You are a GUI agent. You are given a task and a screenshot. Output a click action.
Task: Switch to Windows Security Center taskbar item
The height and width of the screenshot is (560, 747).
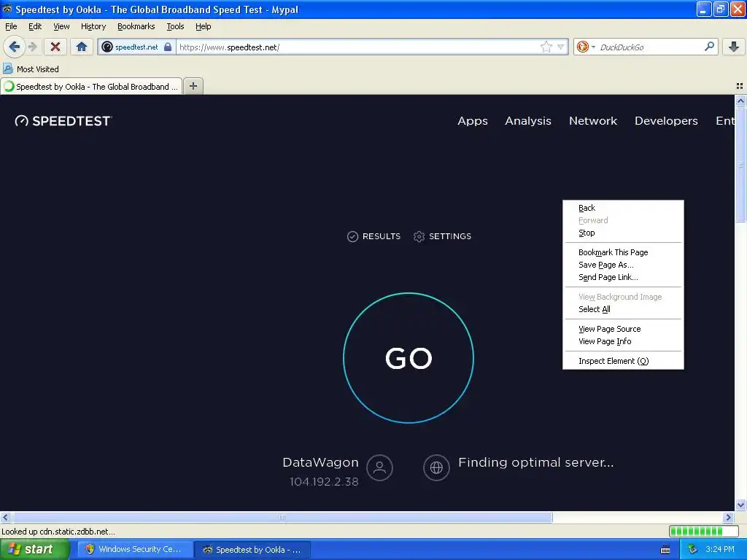tap(135, 550)
